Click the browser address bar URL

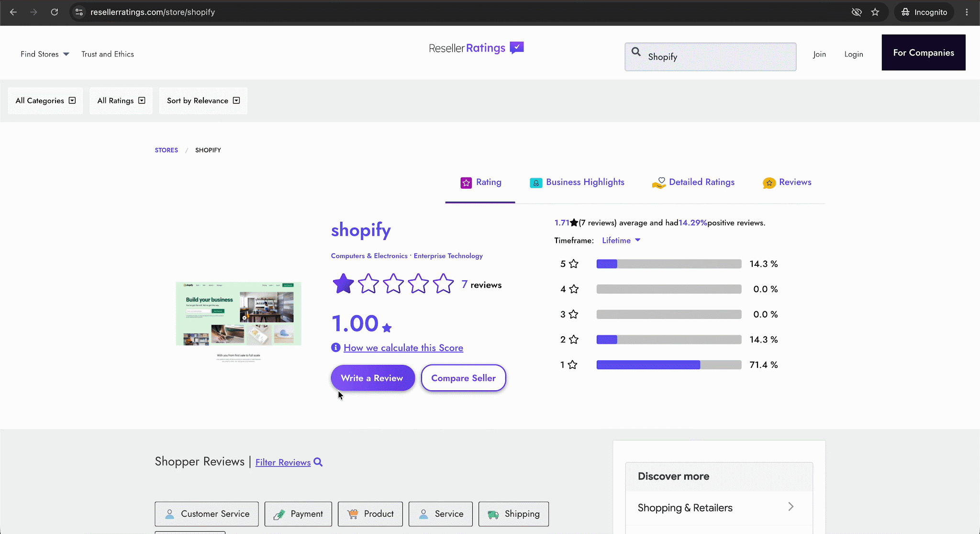153,12
